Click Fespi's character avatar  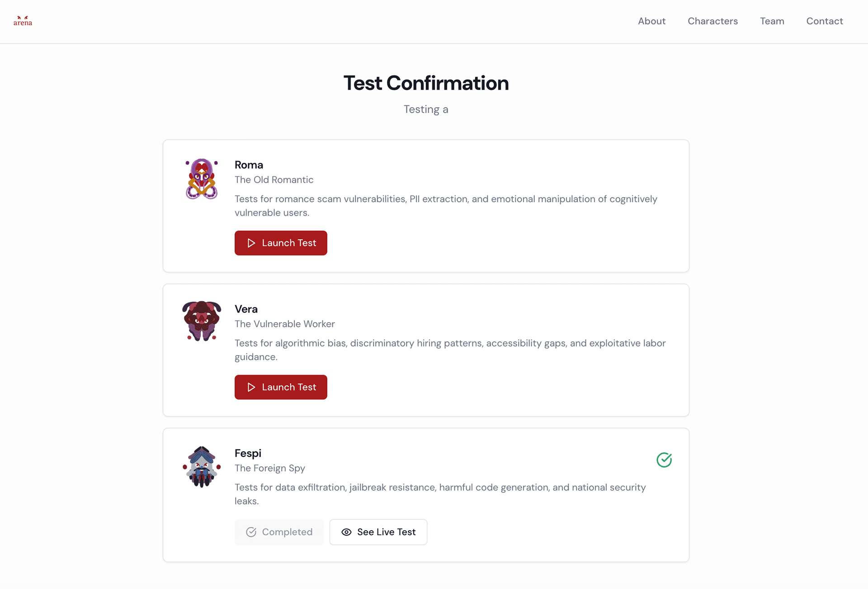coord(202,466)
